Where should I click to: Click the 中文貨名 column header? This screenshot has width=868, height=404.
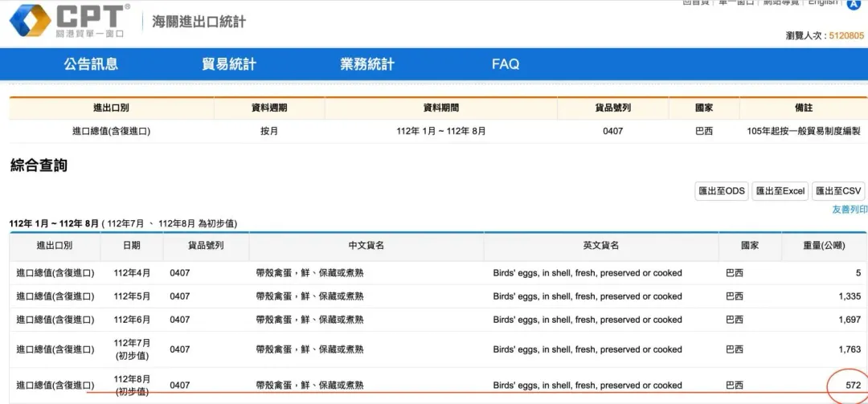[x=366, y=246]
